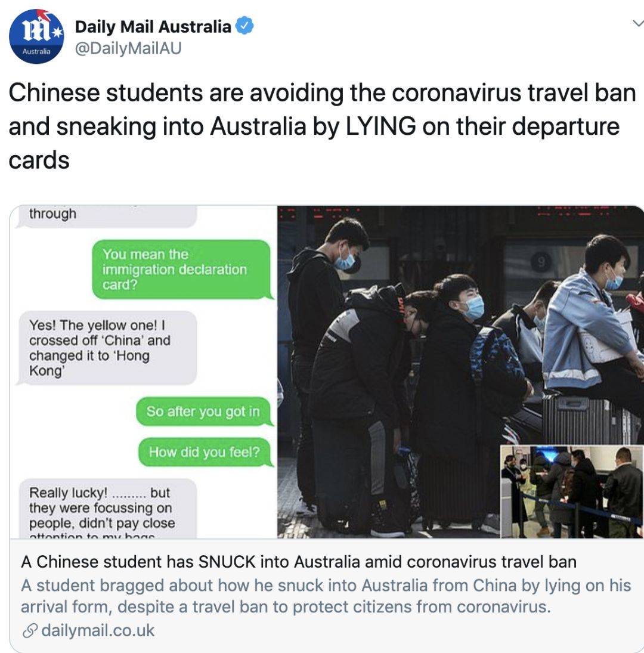Open the SNUCK into Australia article headline
644x653 pixels.
[299, 562]
